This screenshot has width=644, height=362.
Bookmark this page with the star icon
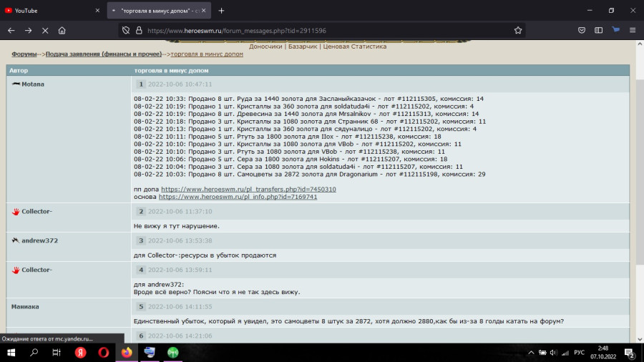517,31
